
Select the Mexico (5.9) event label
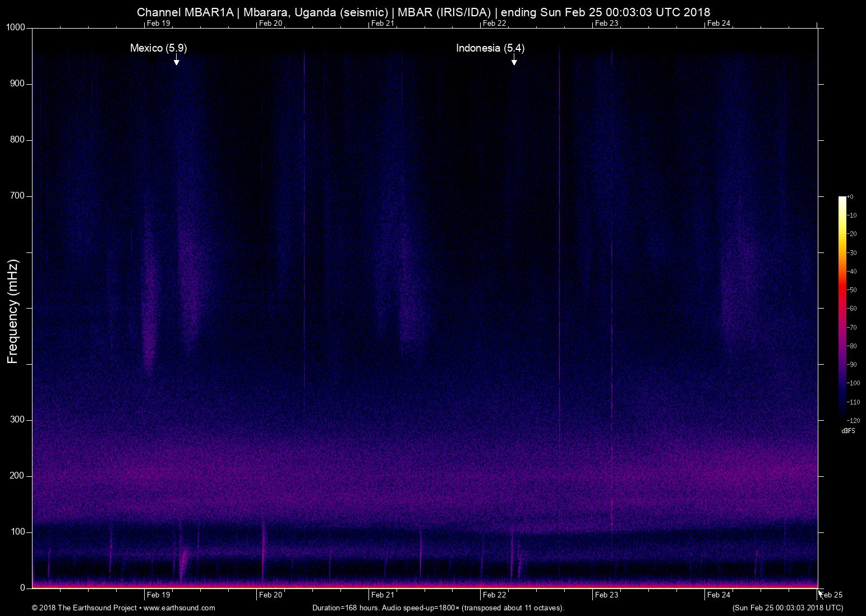[x=158, y=48]
